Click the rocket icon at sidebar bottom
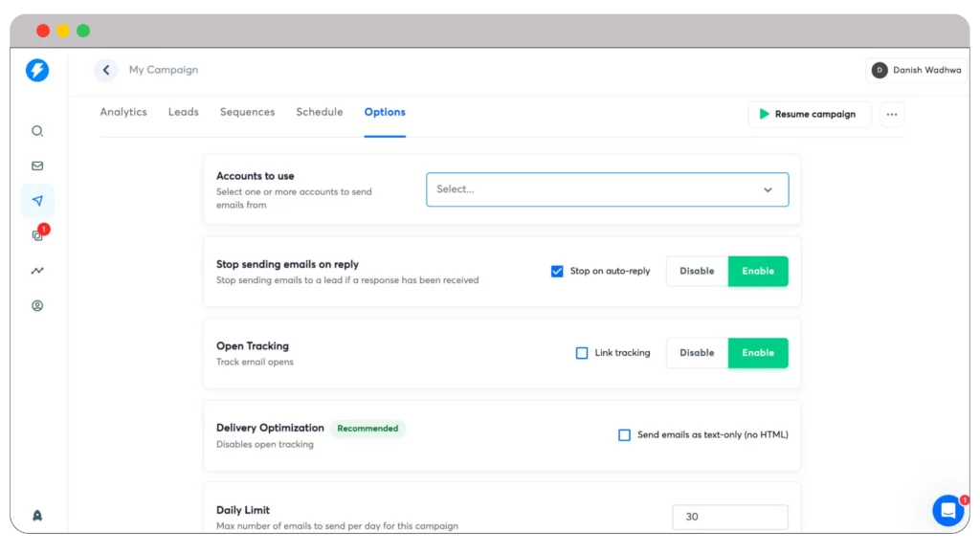980x553 pixels. (x=36, y=515)
